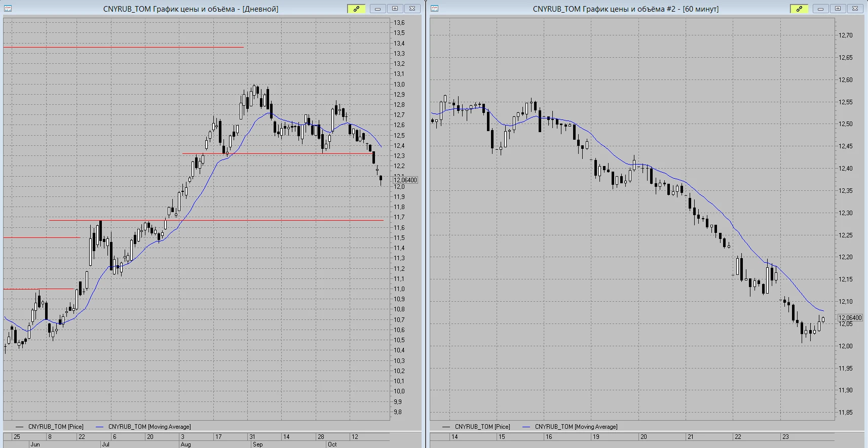Minimize the daily chart window
868x448 pixels.
[x=378, y=9]
